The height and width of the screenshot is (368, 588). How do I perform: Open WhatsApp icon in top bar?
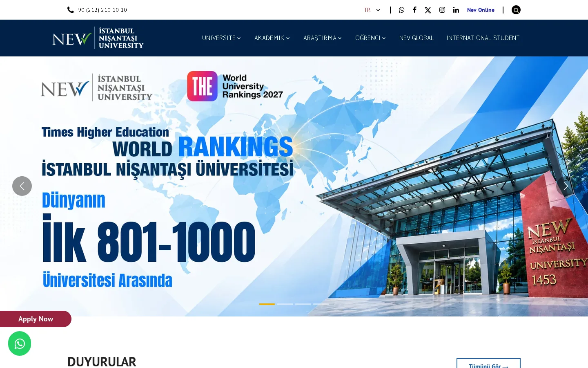[x=401, y=10]
